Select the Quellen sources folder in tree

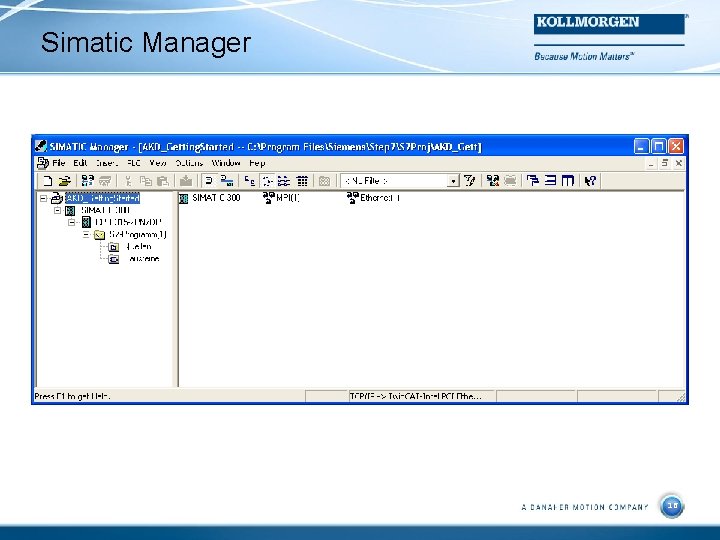click(x=138, y=247)
